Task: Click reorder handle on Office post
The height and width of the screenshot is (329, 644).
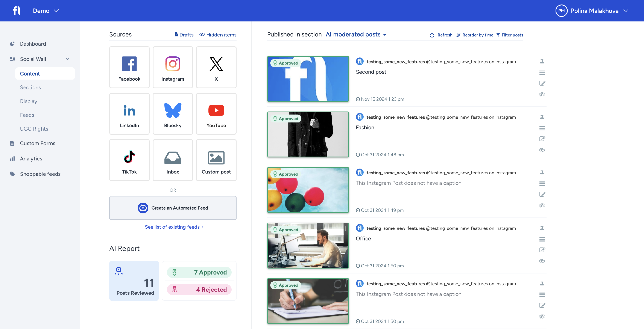Action: [542, 239]
